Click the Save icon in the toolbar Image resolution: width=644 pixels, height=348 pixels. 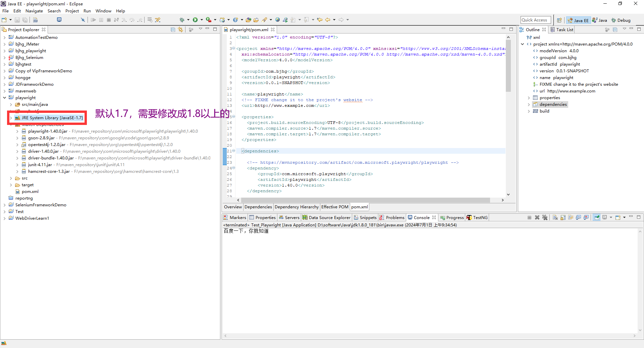pyautogui.click(x=17, y=19)
